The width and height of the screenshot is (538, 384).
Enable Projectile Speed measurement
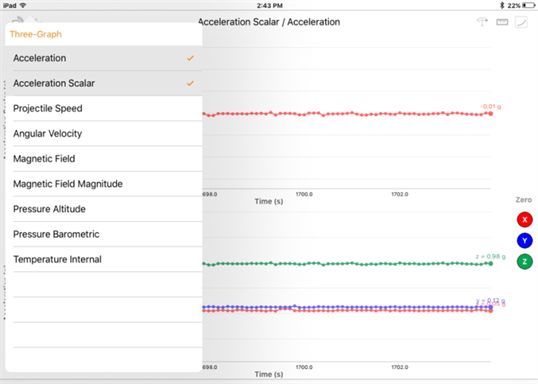104,108
